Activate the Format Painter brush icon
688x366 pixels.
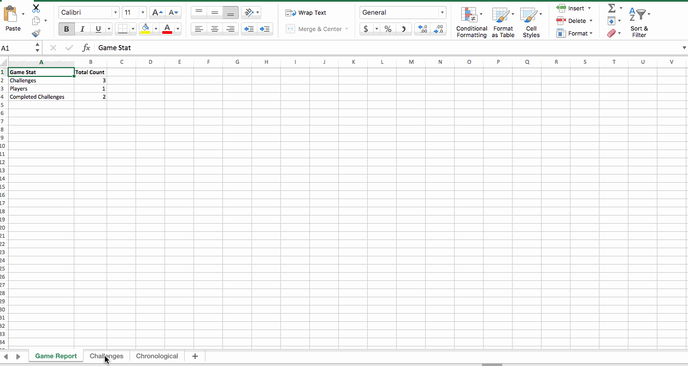coord(36,33)
